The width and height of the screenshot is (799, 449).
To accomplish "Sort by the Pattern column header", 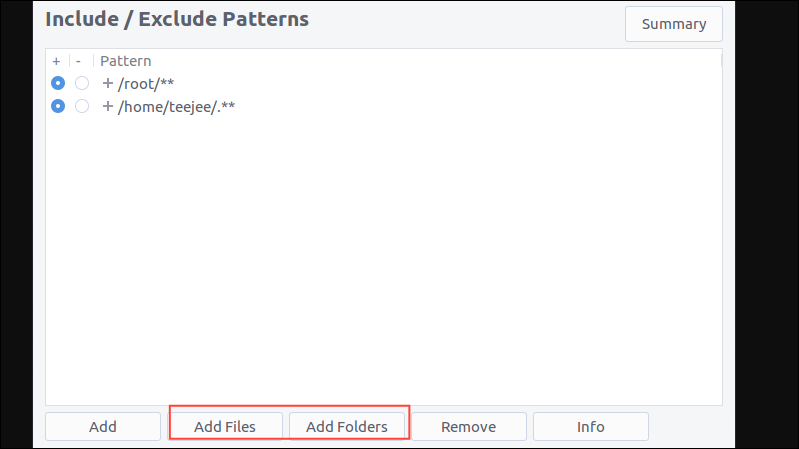I will click(x=126, y=61).
